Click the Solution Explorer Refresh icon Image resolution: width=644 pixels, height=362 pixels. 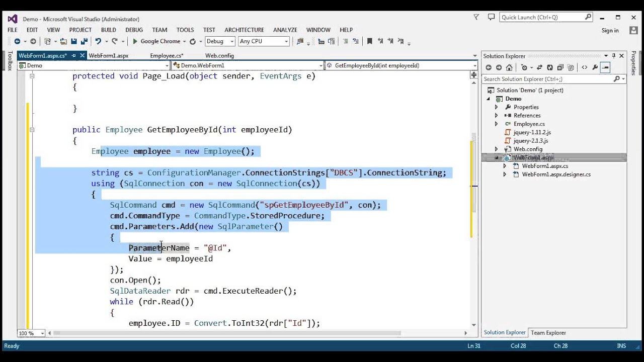tap(550, 67)
